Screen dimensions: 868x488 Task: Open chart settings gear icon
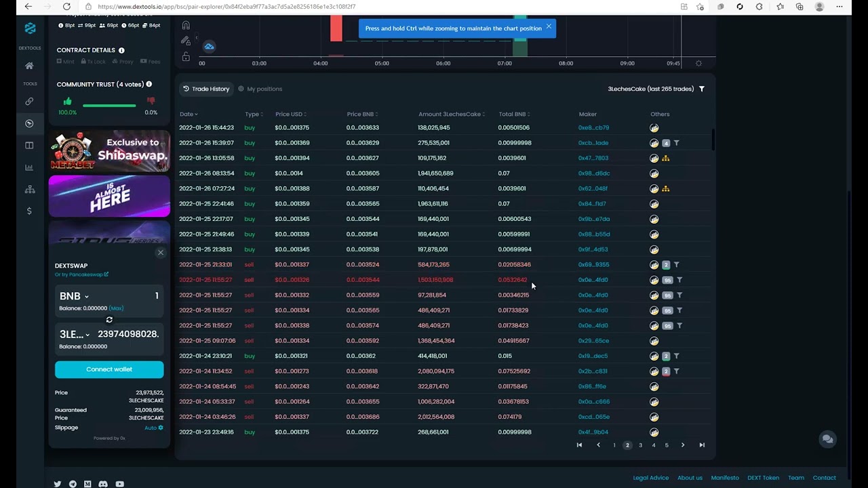pyautogui.click(x=698, y=63)
